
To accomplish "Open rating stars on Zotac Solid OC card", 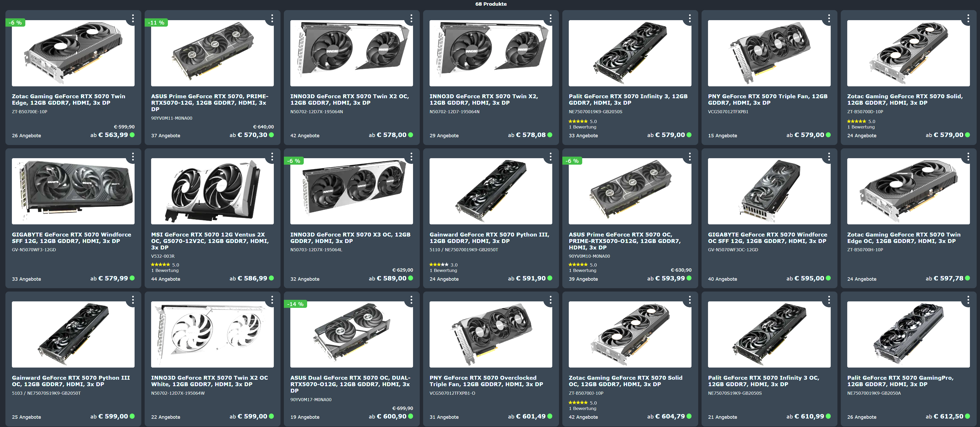I will [x=578, y=403].
